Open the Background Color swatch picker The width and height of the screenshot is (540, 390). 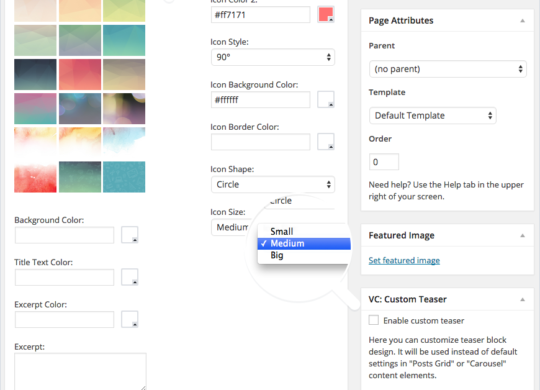point(129,235)
